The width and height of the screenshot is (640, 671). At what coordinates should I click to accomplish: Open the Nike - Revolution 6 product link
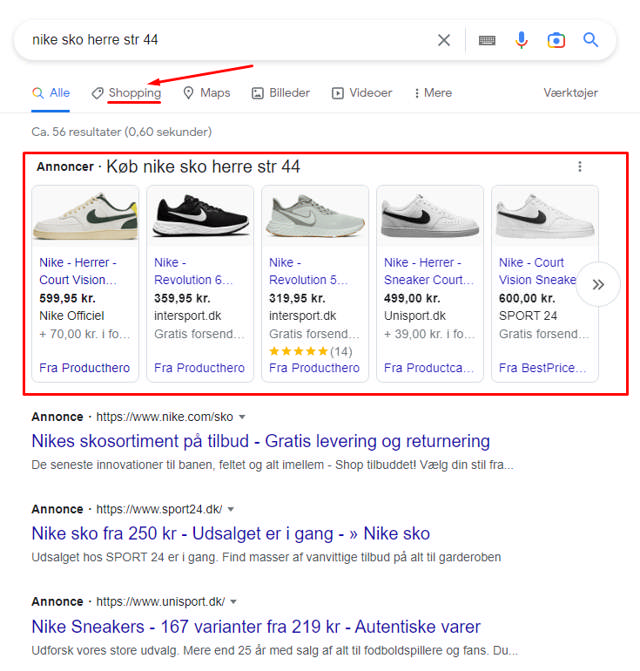(193, 271)
